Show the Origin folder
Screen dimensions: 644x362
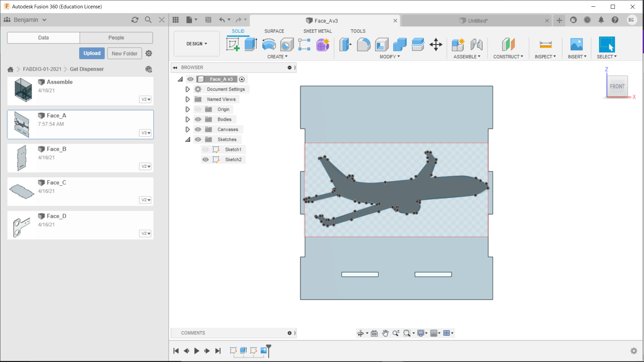(x=198, y=109)
